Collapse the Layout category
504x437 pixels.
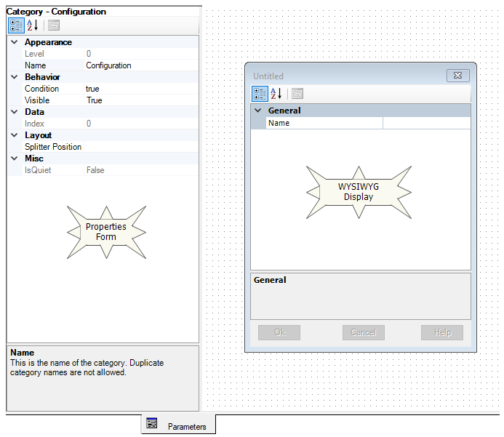click(x=14, y=135)
